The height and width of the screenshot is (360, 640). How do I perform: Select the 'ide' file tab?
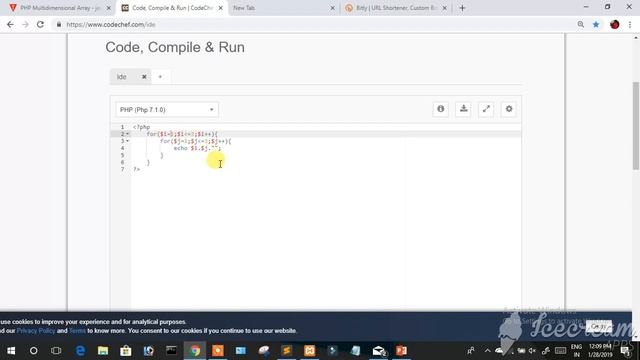[x=122, y=77]
